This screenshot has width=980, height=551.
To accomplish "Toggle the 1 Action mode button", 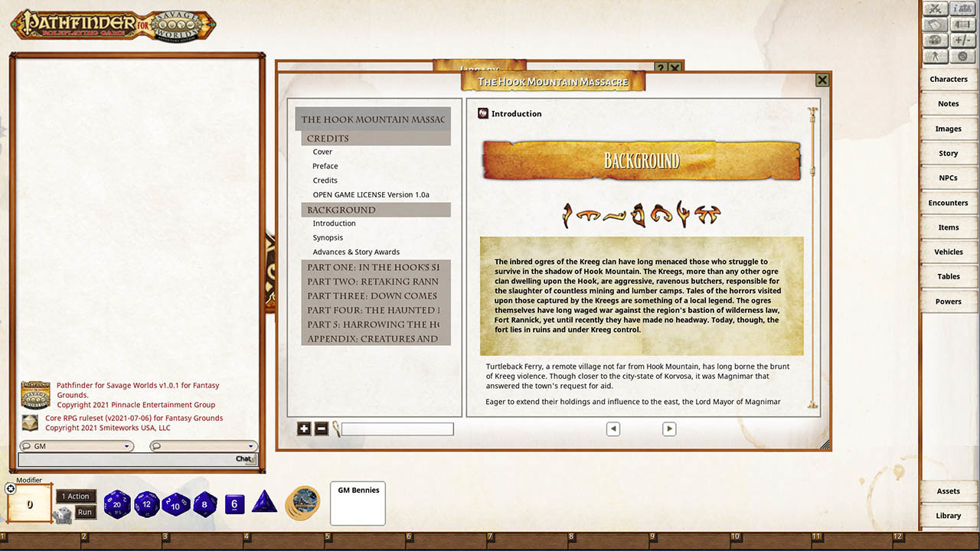I will (x=76, y=496).
